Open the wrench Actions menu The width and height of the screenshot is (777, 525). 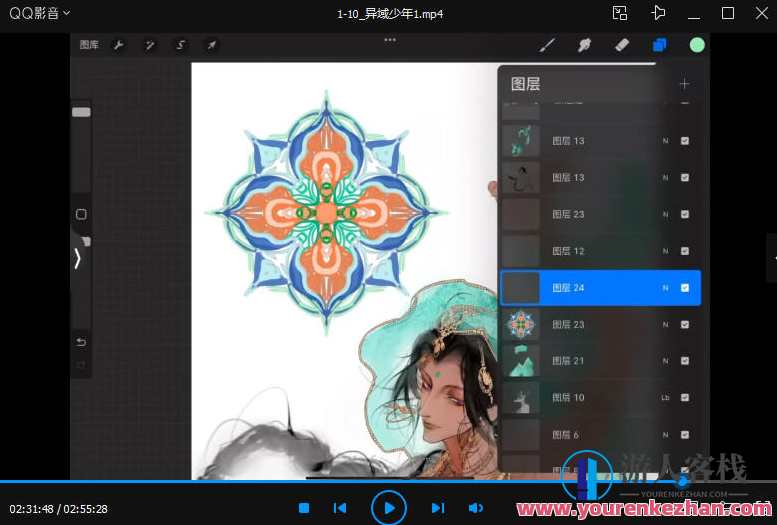pyautogui.click(x=118, y=46)
